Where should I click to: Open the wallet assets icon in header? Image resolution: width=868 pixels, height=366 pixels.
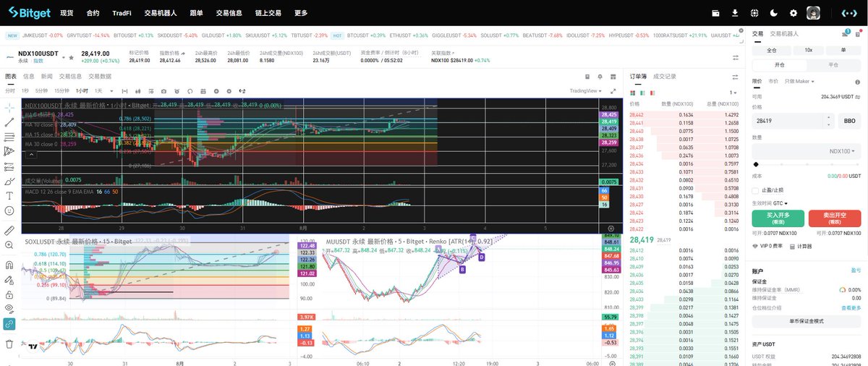click(716, 13)
